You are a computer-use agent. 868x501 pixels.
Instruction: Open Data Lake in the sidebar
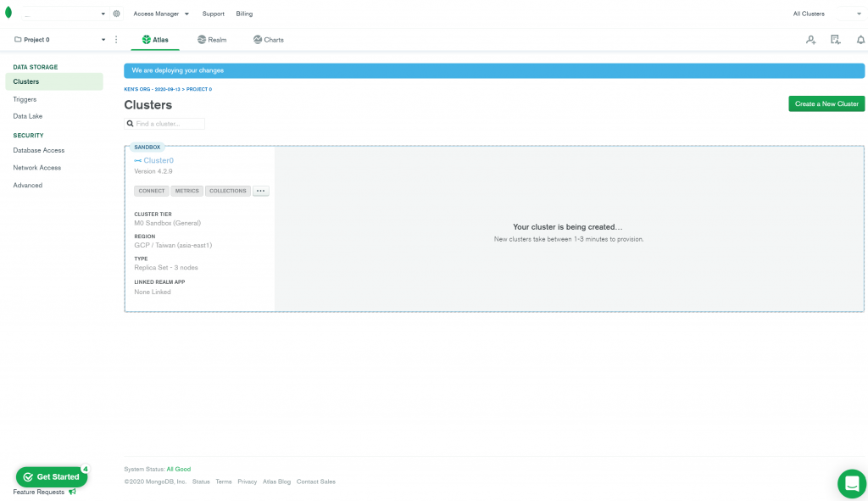tap(28, 116)
